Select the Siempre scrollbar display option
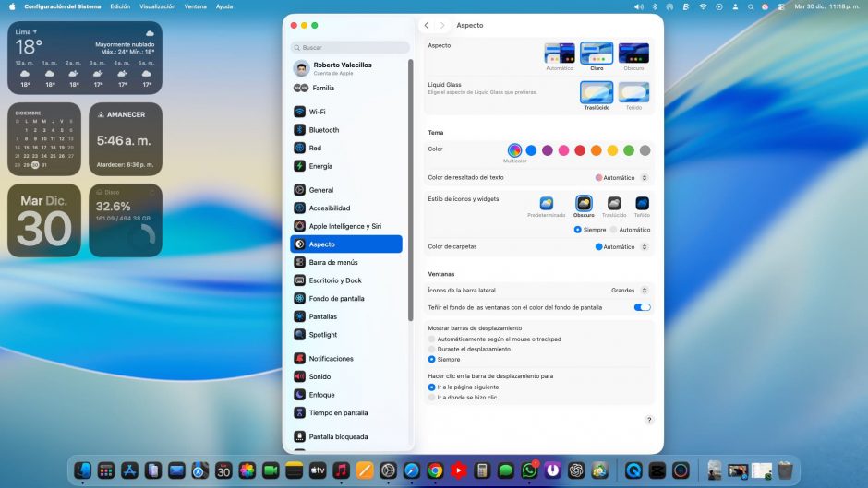Screen dimensions: 868x488 [432, 360]
